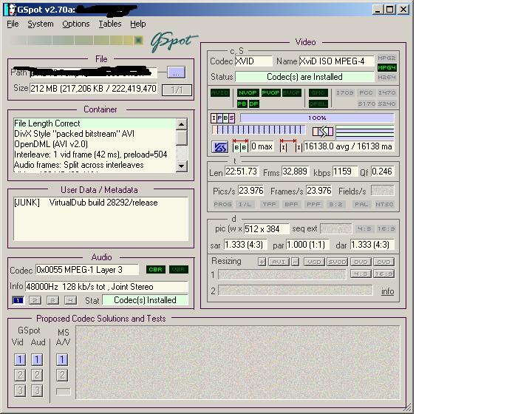
Task: Click the TFF field order indicator
Action: click(269, 204)
